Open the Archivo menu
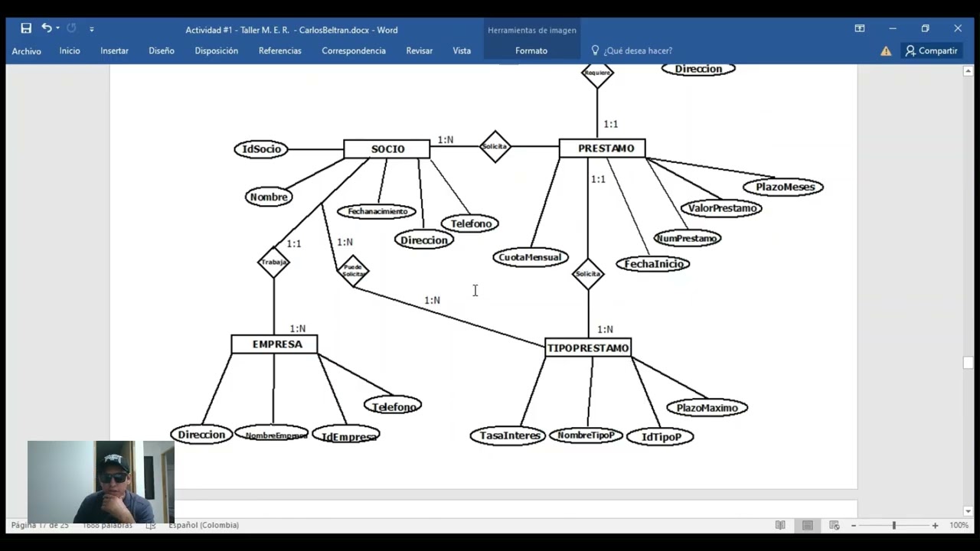The width and height of the screenshot is (980, 551). point(27,51)
